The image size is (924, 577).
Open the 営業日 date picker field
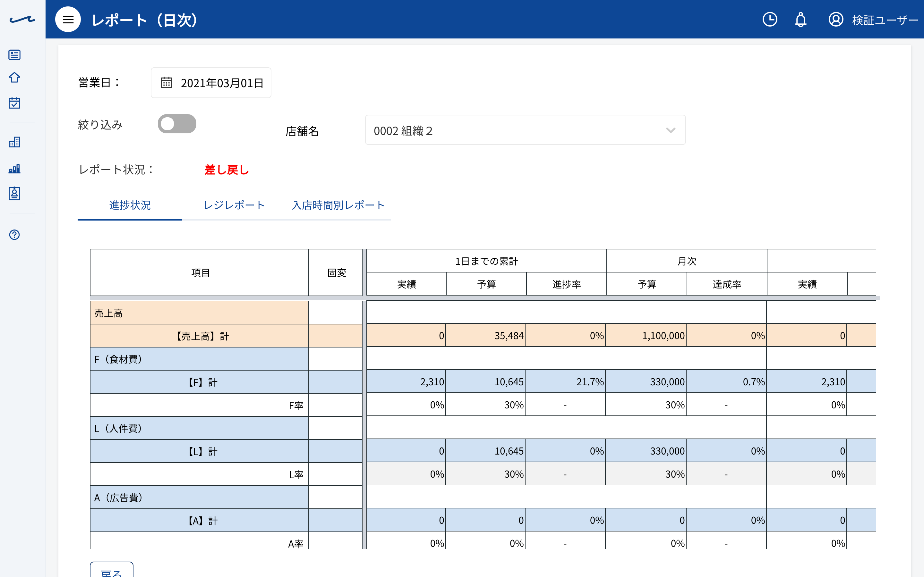point(211,83)
